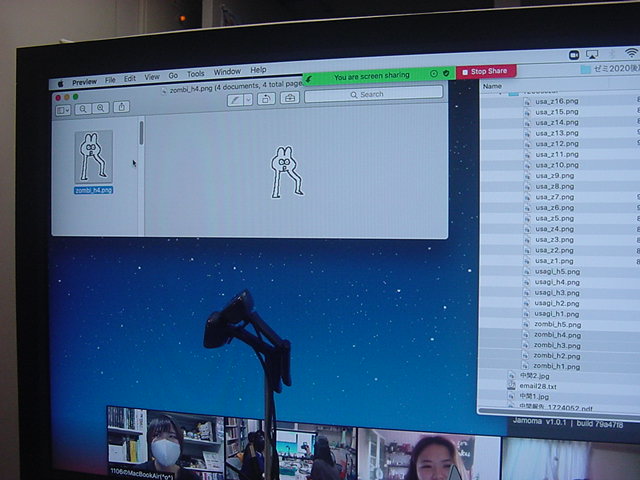Click the shield icon in sharing banner
Screen dimensions: 640x480
[x=446, y=73]
